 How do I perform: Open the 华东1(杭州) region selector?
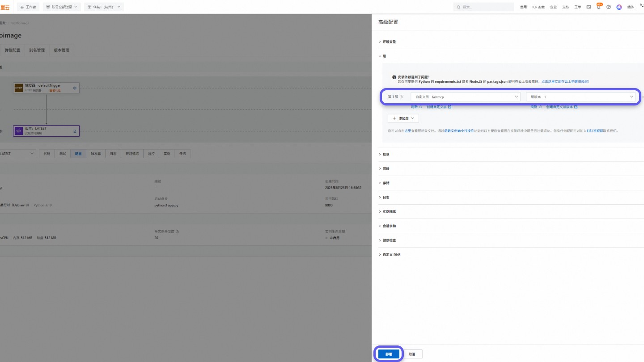103,7
